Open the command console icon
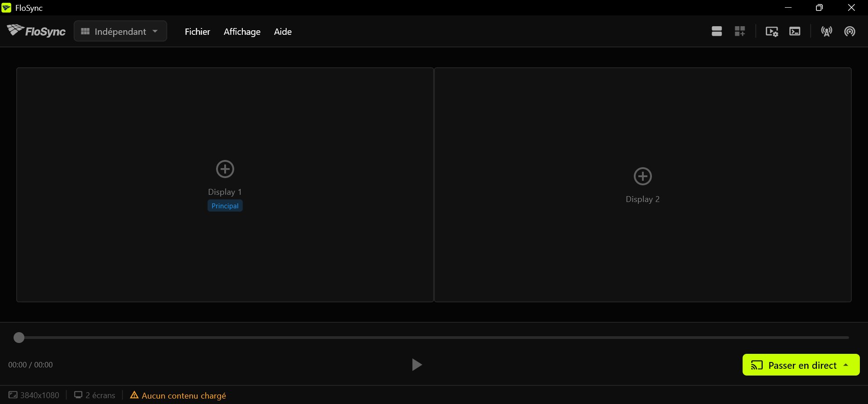 coord(795,31)
